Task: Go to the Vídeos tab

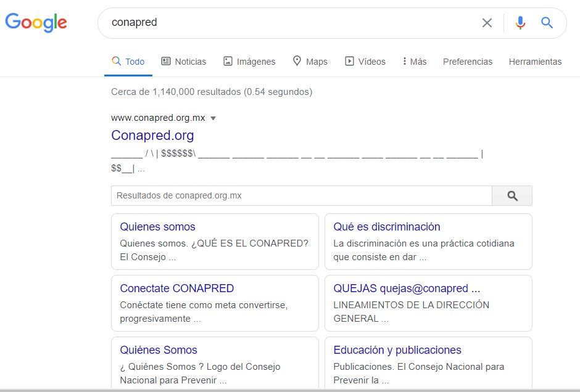Action: [365, 62]
